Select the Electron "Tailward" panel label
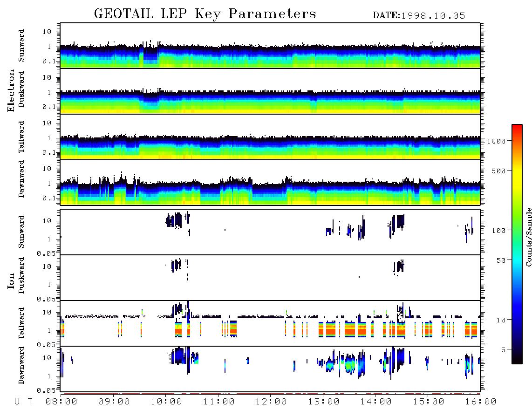The image size is (532, 410). [21, 137]
